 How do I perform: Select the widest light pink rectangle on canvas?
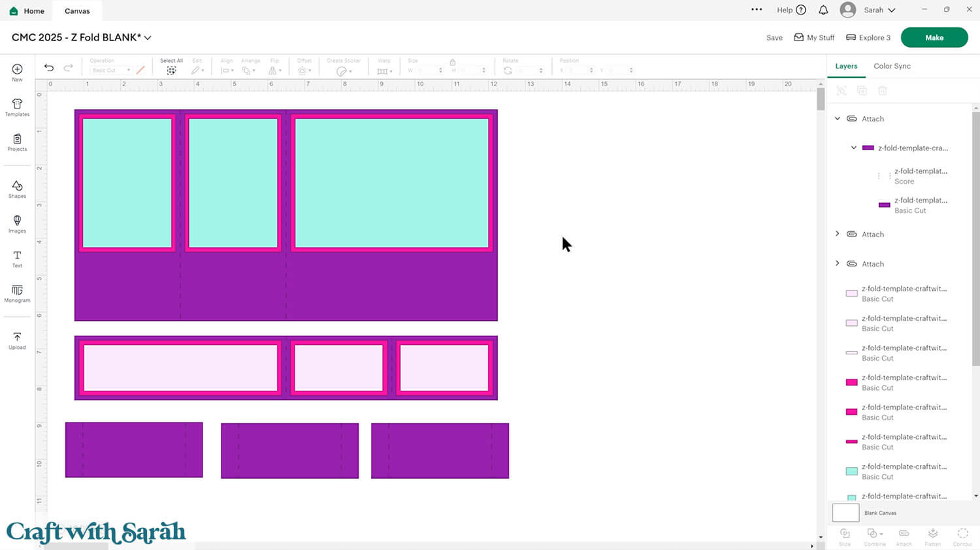[180, 368]
